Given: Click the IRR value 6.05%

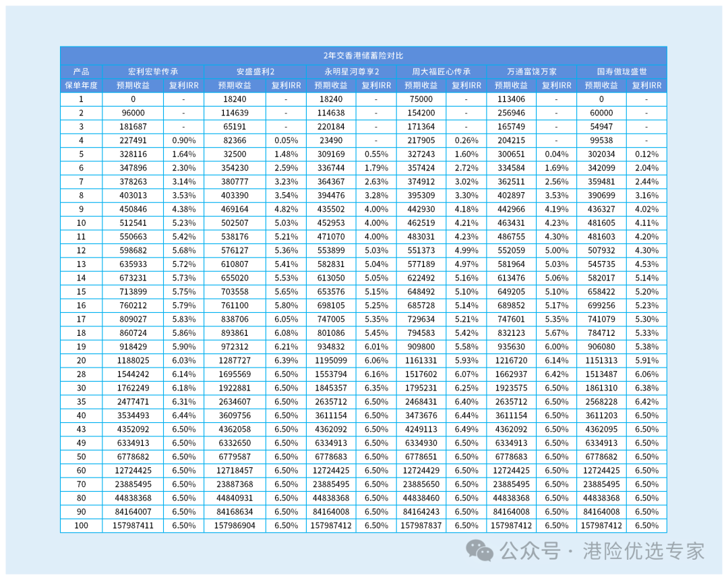Looking at the screenshot, I should coord(286,320).
